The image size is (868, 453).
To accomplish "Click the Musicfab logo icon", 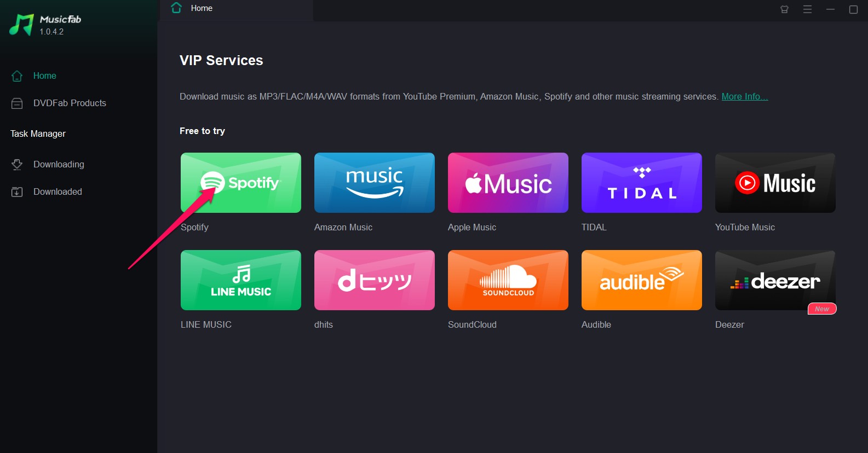I will [x=21, y=25].
